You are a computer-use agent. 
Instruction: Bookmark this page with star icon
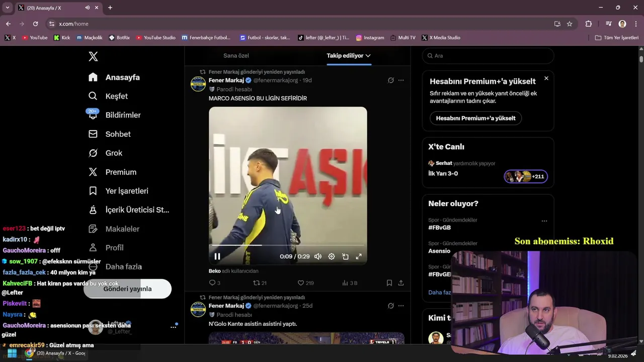point(570,24)
